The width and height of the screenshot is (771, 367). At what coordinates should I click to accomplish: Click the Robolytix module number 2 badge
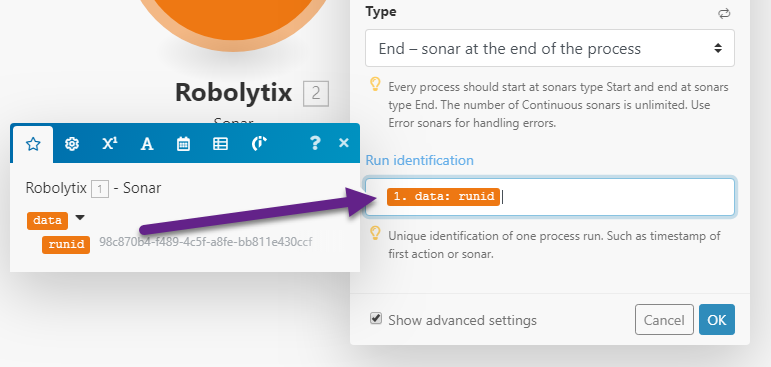click(316, 94)
